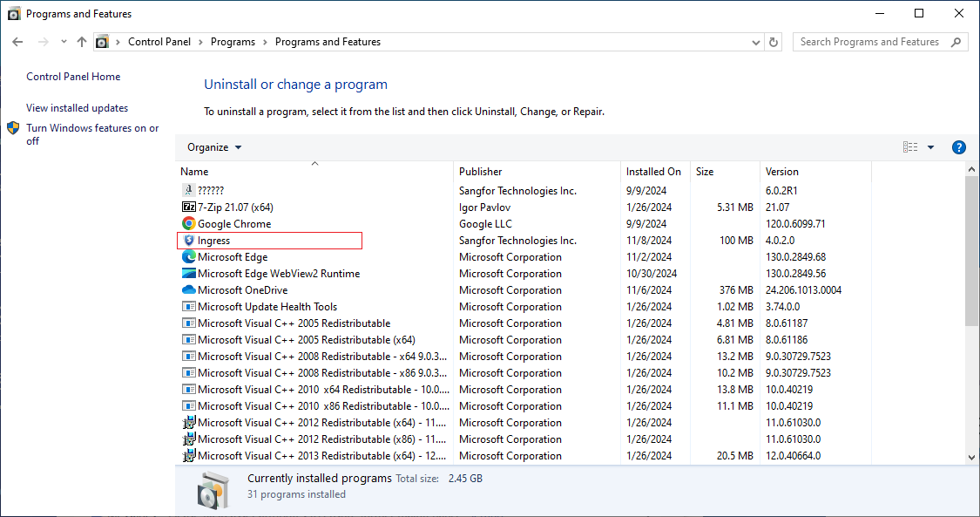Screen dimensions: 980x517
Task: Expand the view options dropdown arrow
Action: click(x=930, y=147)
